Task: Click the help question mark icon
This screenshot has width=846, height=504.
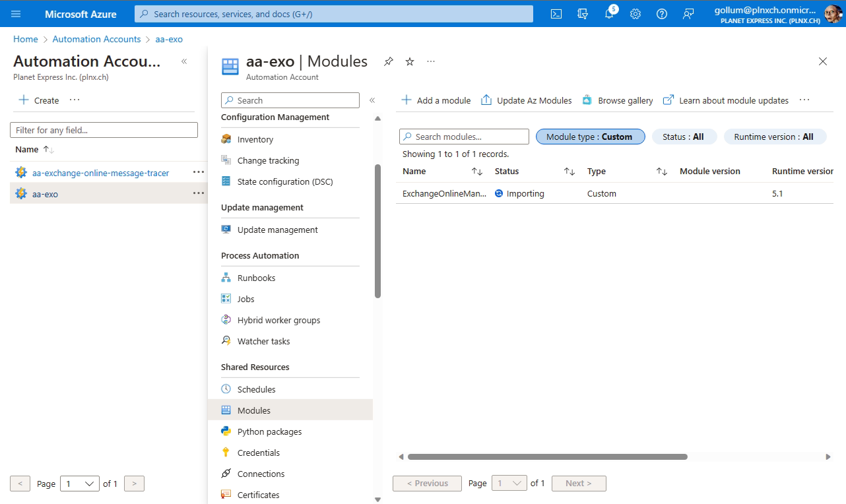Action: pyautogui.click(x=662, y=14)
